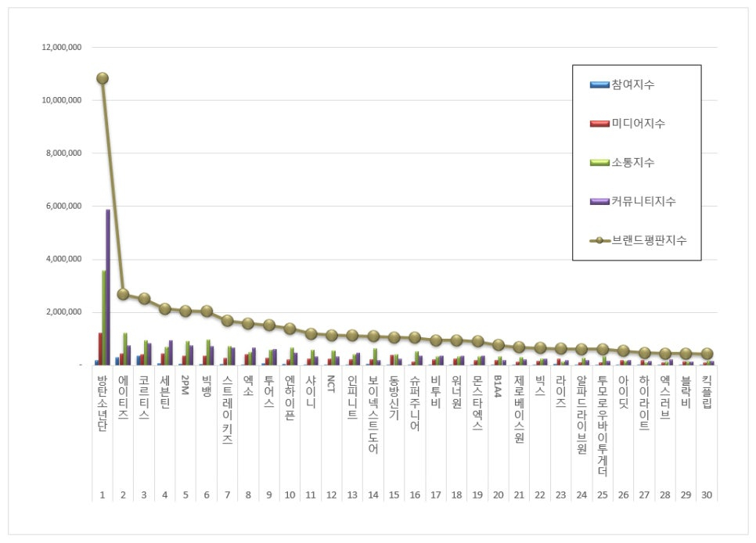Viewport: 756px width, 543px height.
Task: Select the 소통지수 green legend swatch
Action: pos(599,163)
